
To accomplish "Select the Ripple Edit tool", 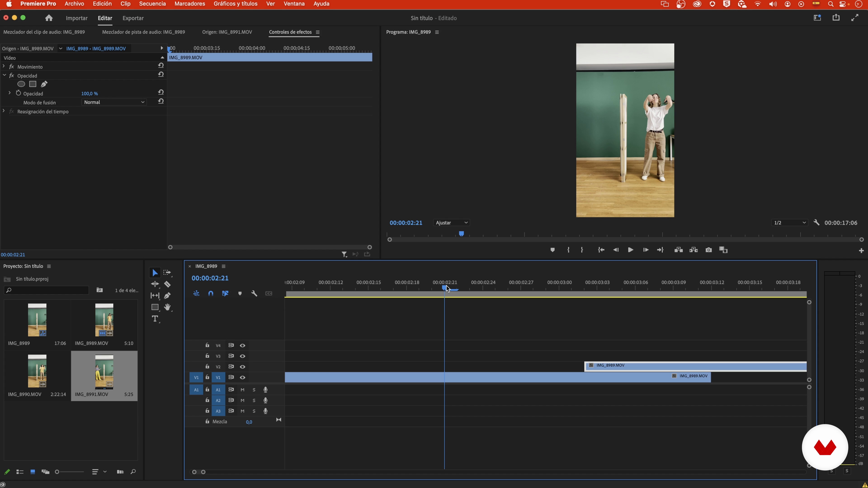I will click(155, 284).
